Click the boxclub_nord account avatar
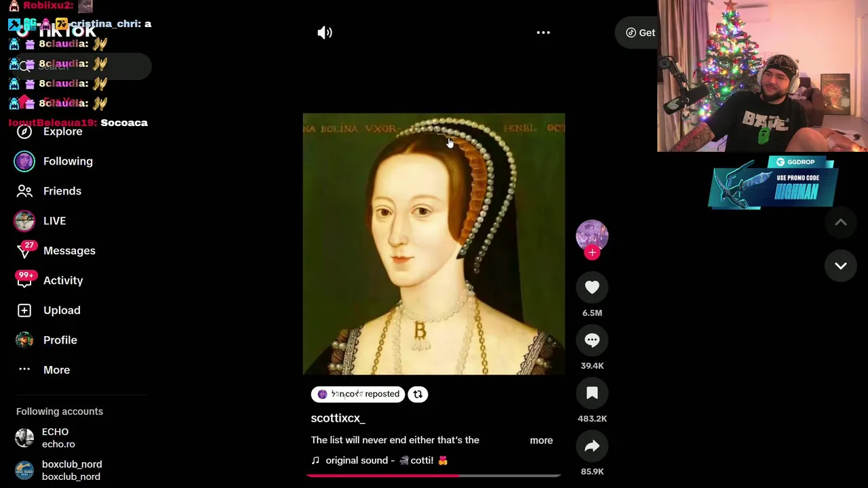Image resolution: width=868 pixels, height=488 pixels. coord(24,470)
